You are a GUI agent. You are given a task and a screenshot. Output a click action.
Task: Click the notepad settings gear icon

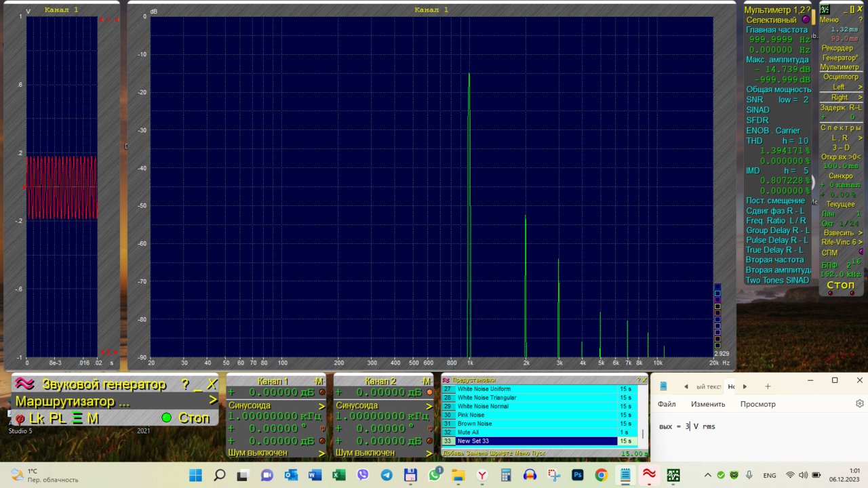[859, 403]
